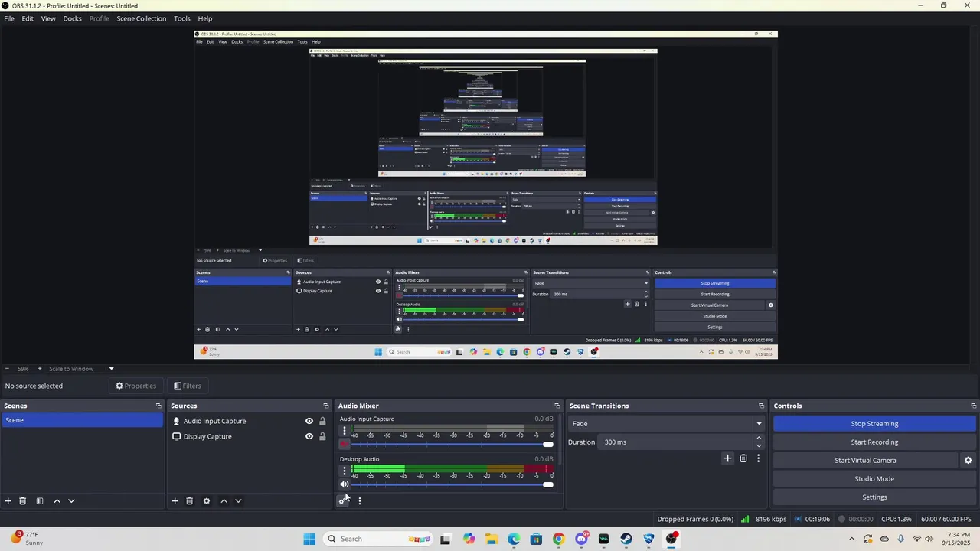Click Stop Streaming button
The image size is (980, 551).
874,424
